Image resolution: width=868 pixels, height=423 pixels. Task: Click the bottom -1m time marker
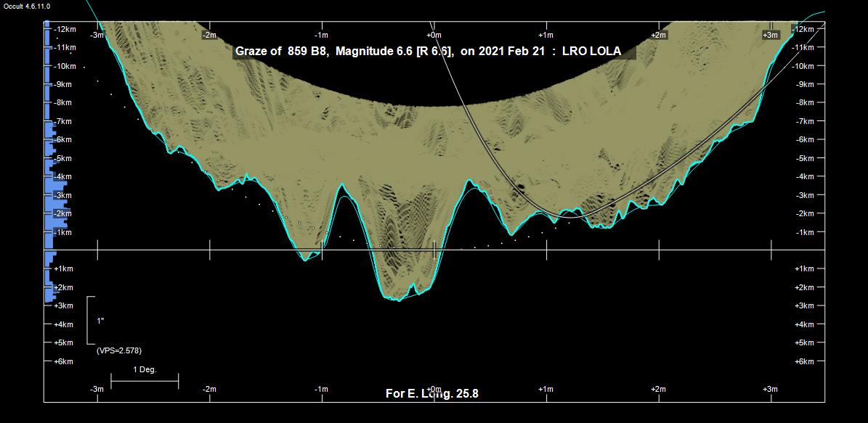pos(321,390)
